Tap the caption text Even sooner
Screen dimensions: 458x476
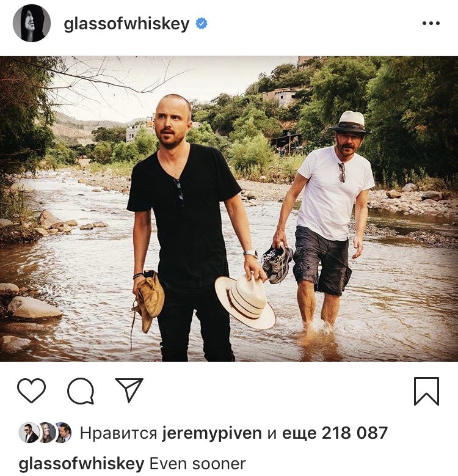197,464
